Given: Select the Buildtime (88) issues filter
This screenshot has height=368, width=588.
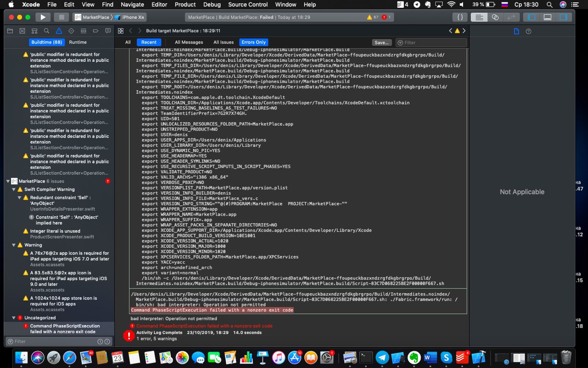Looking at the screenshot, I should [46, 42].
